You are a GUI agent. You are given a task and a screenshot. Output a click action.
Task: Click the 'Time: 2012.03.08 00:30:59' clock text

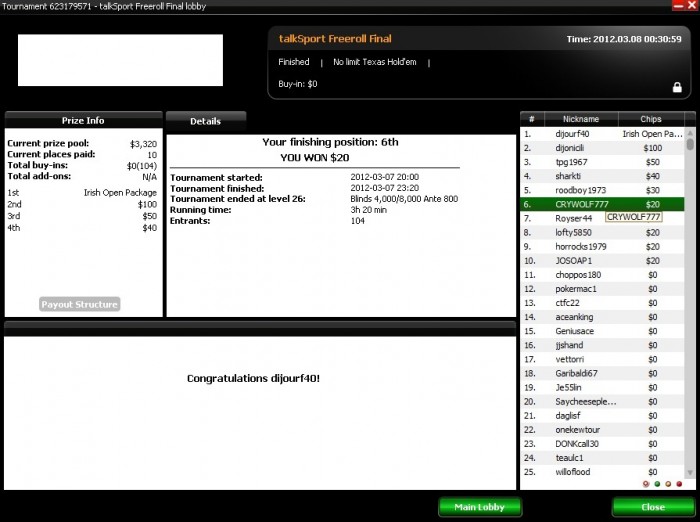tap(624, 39)
